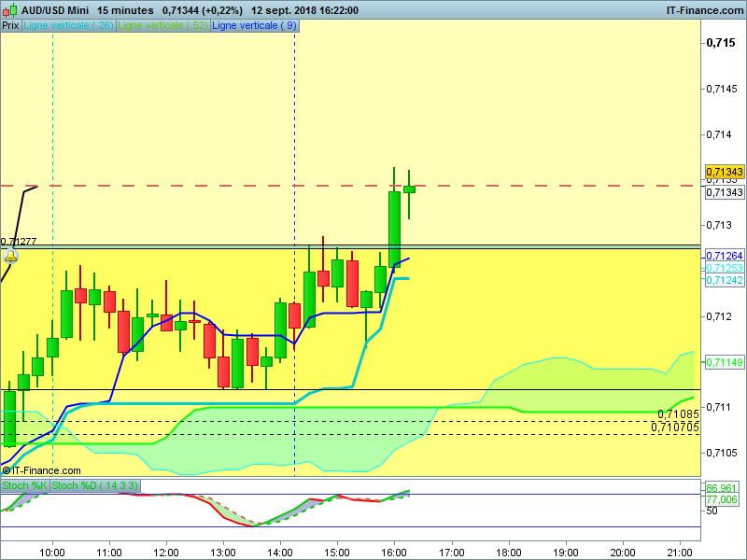The image size is (747, 560).
Task: Click the cyan 0,71253 price label
Action: (x=725, y=268)
